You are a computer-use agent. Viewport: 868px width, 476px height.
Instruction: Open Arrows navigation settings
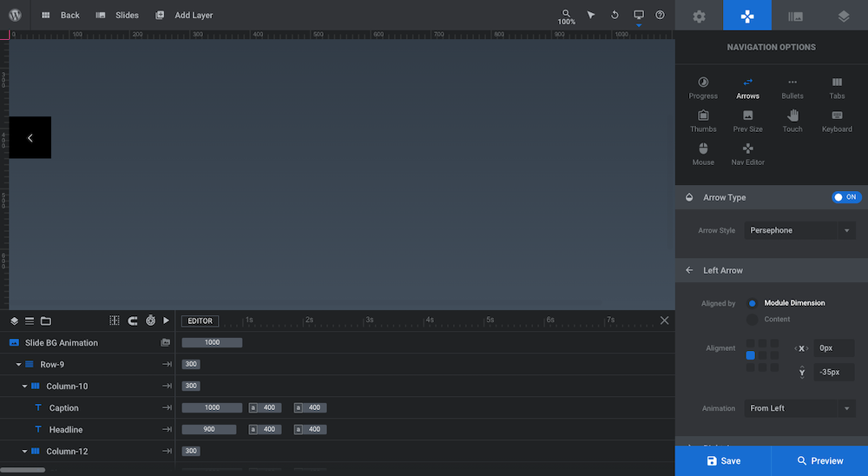click(748, 88)
